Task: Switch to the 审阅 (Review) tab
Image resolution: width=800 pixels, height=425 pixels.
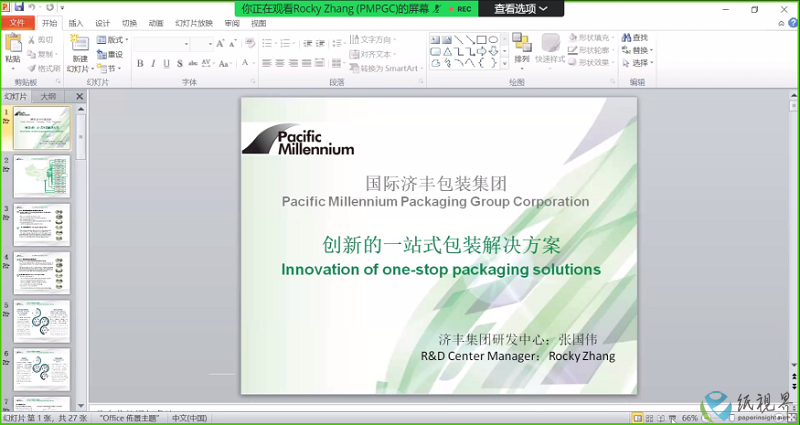Action: [x=232, y=23]
